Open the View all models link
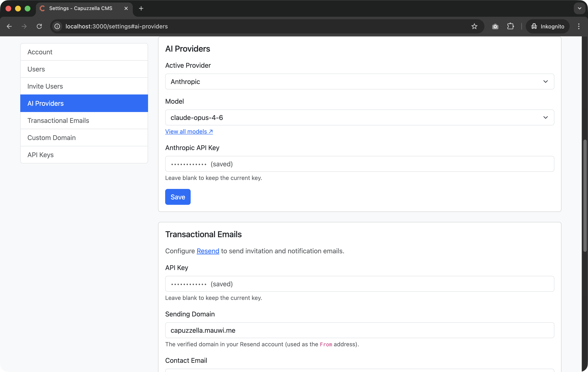The image size is (588, 372). (x=189, y=131)
